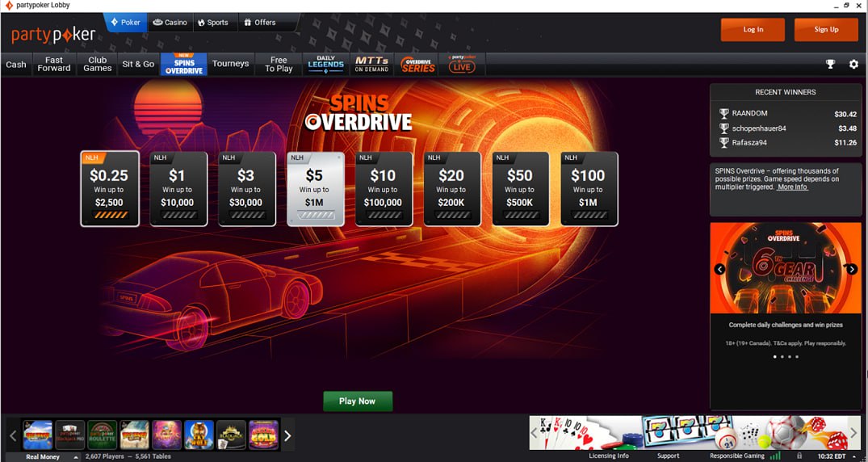Open Sit & Go tab

138,65
